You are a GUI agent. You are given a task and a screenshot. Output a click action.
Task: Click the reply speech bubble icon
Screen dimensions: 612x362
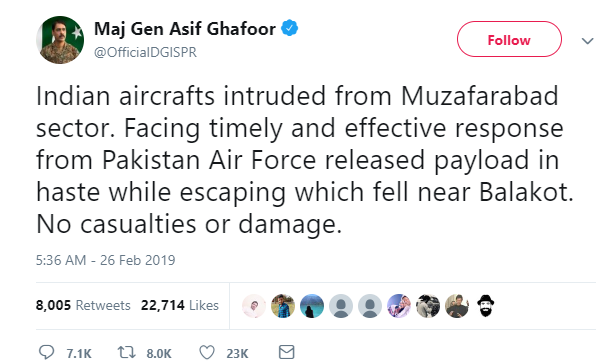pyautogui.click(x=46, y=352)
